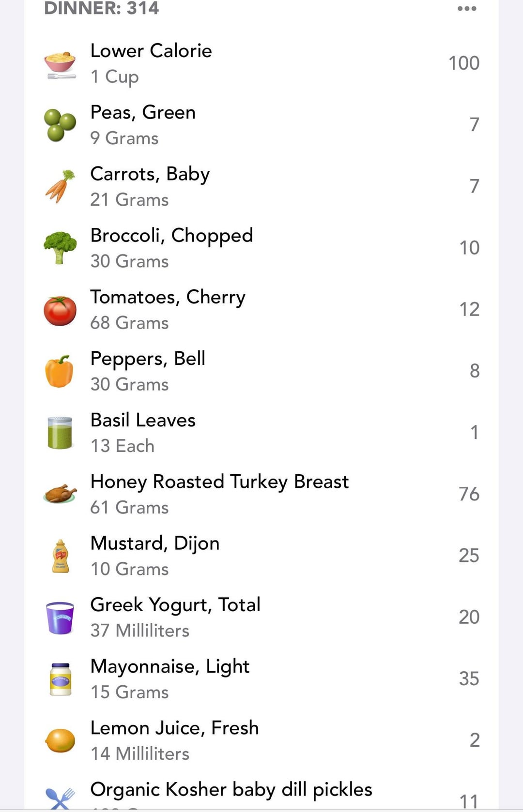The image size is (523, 812).
Task: Tap the lemon icon
Action: [x=60, y=740]
